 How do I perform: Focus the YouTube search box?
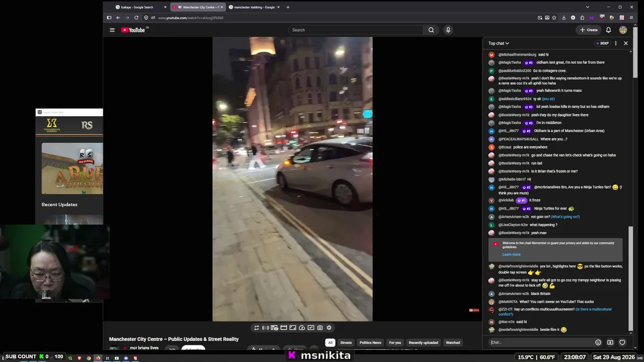click(x=357, y=30)
